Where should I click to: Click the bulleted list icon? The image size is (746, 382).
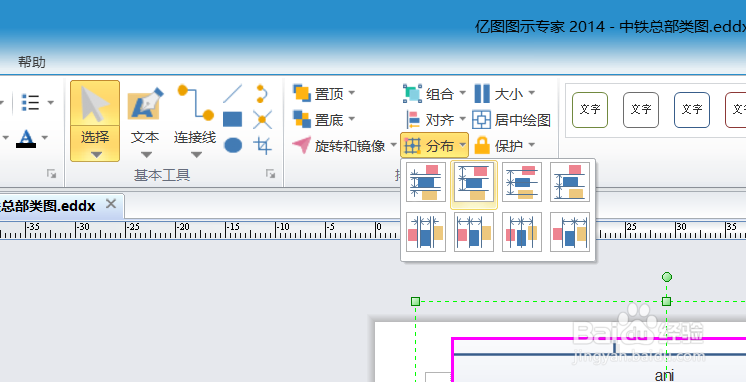[30, 102]
